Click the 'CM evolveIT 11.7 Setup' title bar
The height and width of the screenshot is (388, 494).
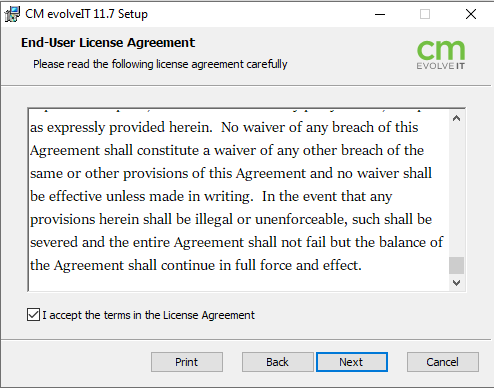[x=86, y=14]
